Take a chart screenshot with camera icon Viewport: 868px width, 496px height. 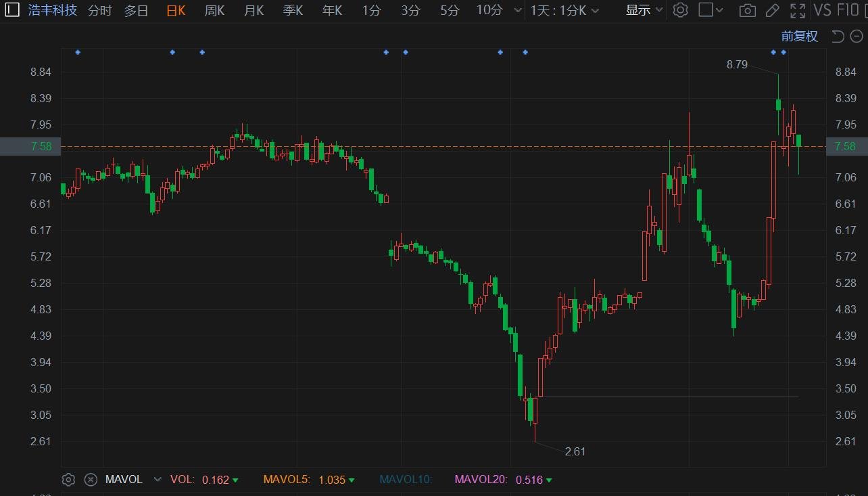pos(747,10)
